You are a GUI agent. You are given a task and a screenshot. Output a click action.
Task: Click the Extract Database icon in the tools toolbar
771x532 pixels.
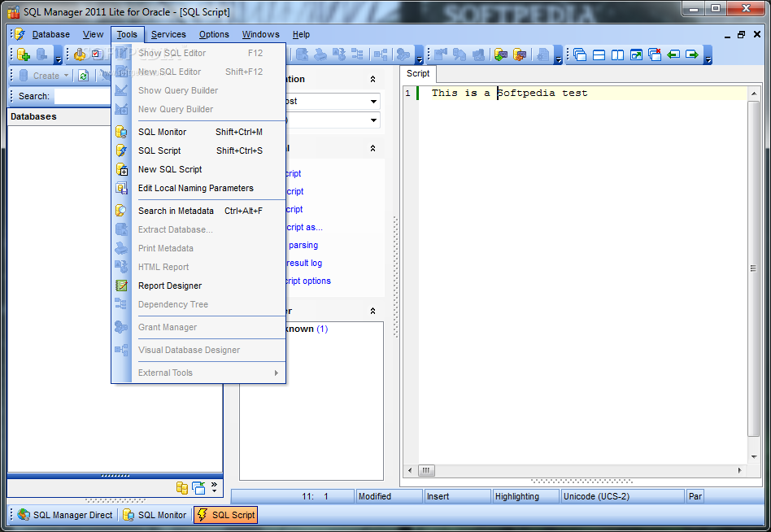tap(302, 54)
